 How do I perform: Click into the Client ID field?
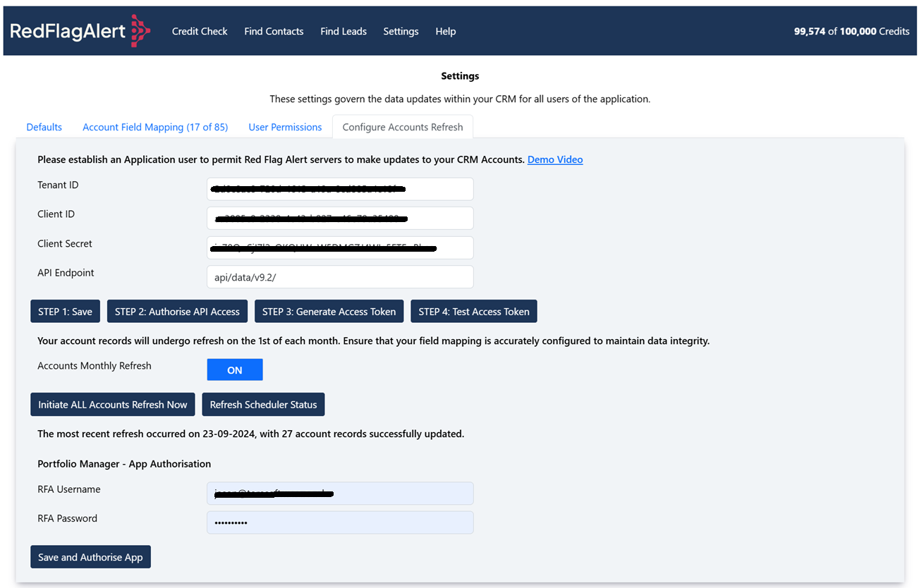(340, 218)
